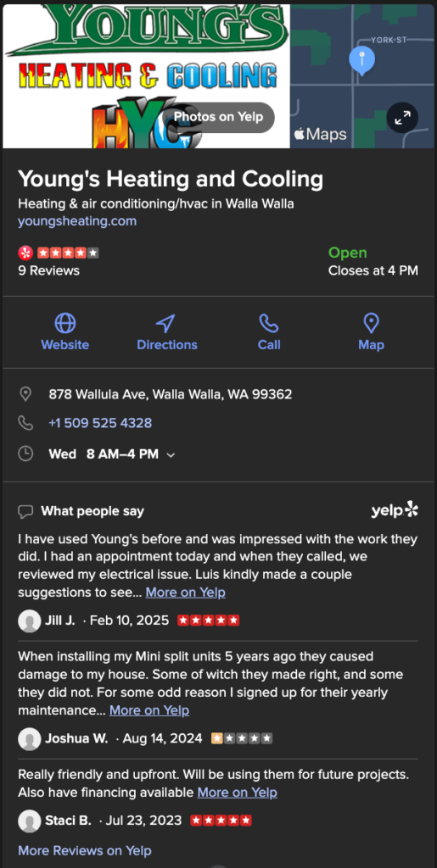Click Jill J. reviewer name
This screenshot has width=437, height=868.
pyautogui.click(x=59, y=620)
